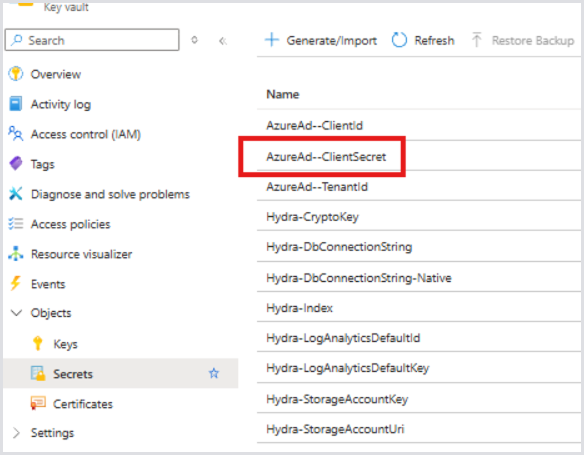Open Activity log via its book icon

point(16,104)
